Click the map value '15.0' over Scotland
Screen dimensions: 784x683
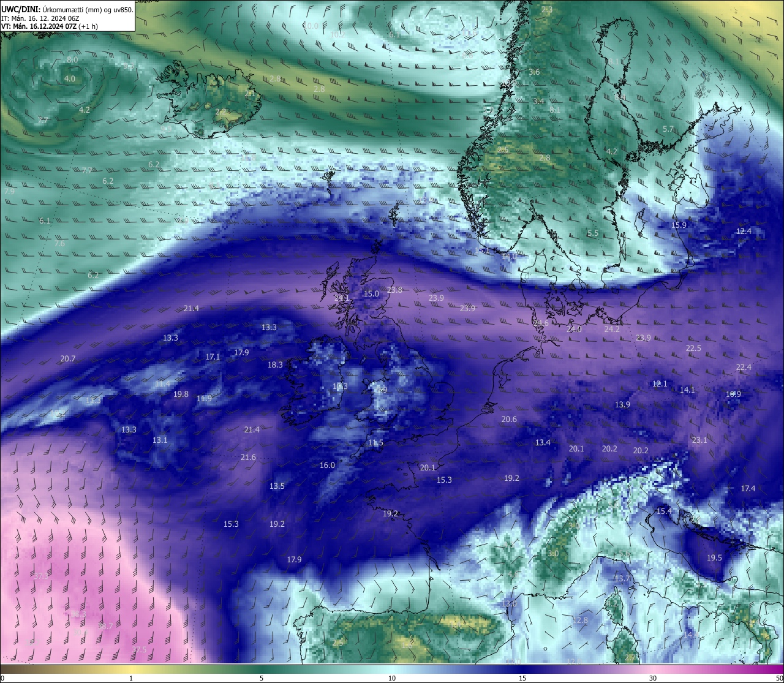click(371, 293)
